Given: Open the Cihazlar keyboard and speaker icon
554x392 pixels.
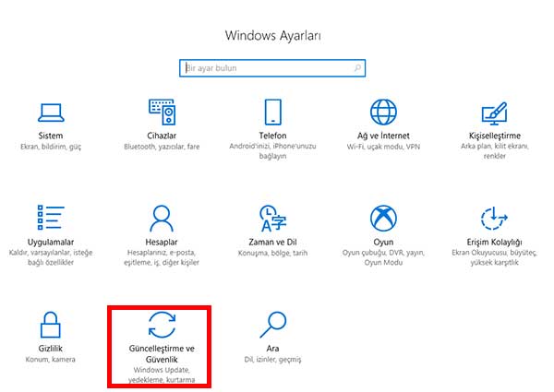Looking at the screenshot, I should click(162, 112).
